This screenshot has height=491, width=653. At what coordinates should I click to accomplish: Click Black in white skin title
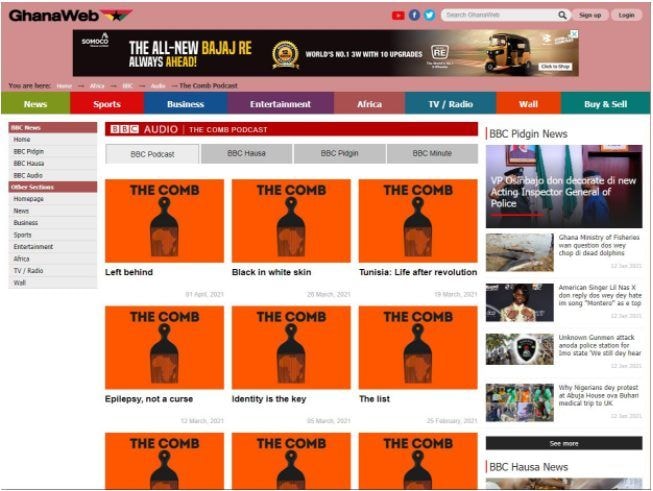(x=272, y=272)
